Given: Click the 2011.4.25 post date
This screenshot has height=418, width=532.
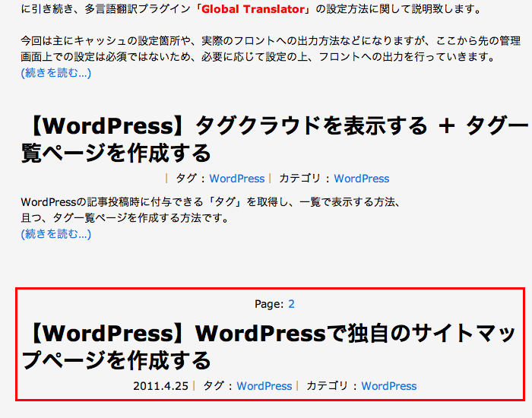Looking at the screenshot, I should tap(160, 386).
